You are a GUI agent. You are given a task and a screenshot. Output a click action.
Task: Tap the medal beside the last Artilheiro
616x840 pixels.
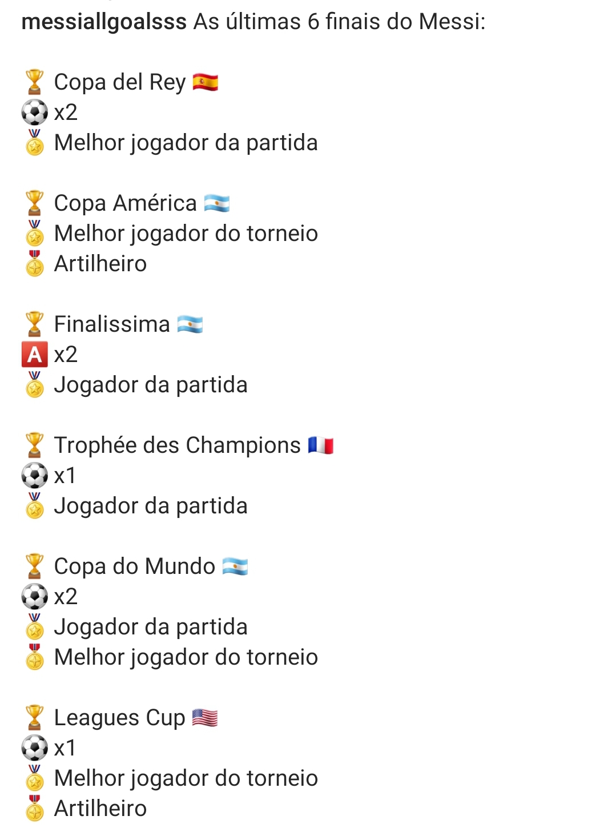point(34,809)
